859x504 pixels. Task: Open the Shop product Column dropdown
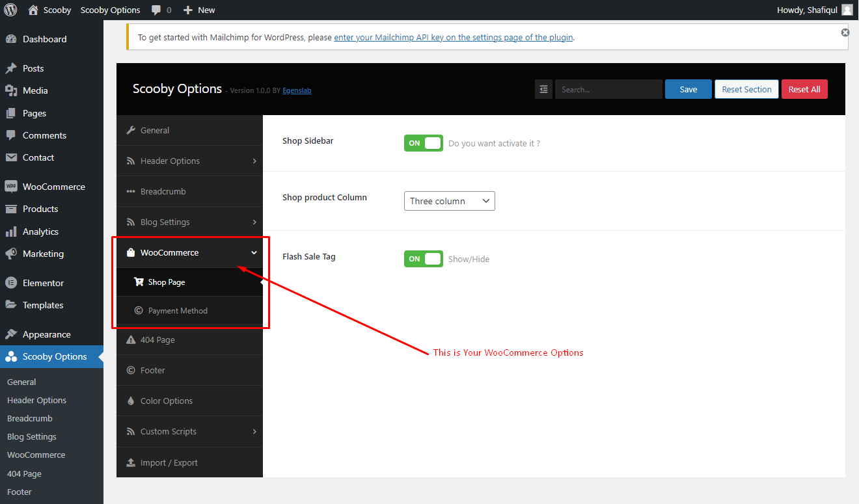pyautogui.click(x=450, y=201)
